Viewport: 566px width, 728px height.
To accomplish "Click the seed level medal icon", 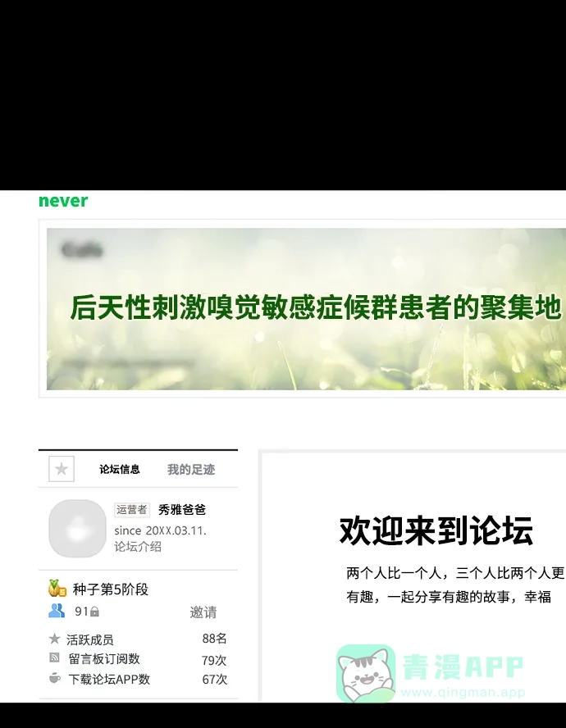I will 57,589.
